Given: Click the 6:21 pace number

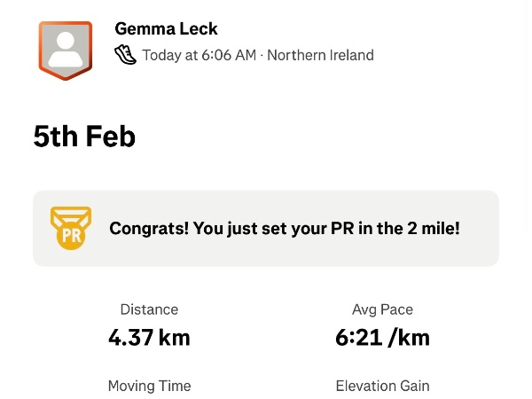Looking at the screenshot, I should point(355,337).
